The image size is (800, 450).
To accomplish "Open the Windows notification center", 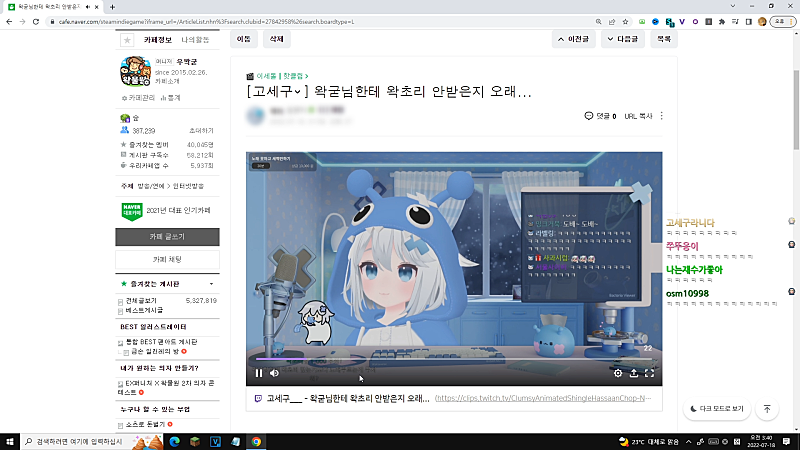I will tap(787, 441).
